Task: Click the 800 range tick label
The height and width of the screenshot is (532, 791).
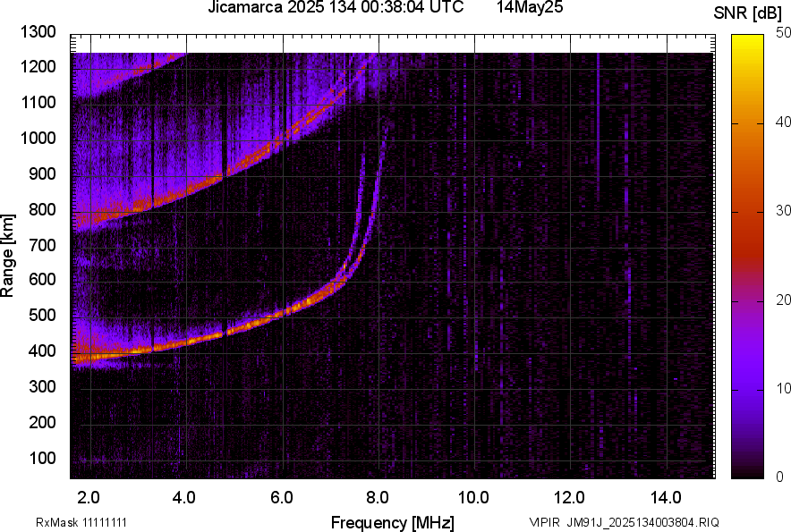Action: pyautogui.click(x=43, y=209)
